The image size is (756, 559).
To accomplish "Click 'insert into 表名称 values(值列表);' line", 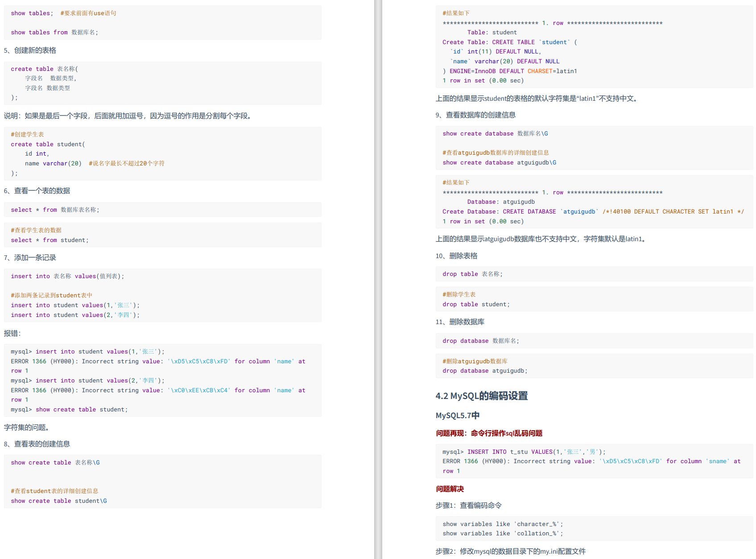I will (68, 276).
